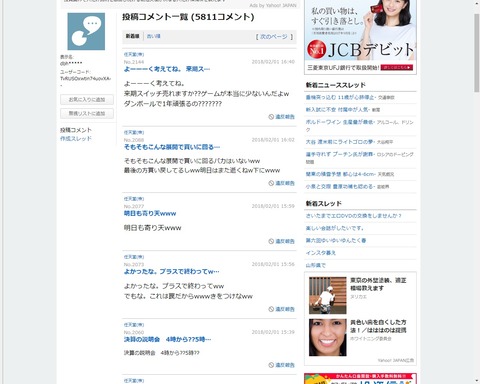Open the 作成スレッド link in sidebar
Screen dimensions: 480x384
click(x=76, y=138)
